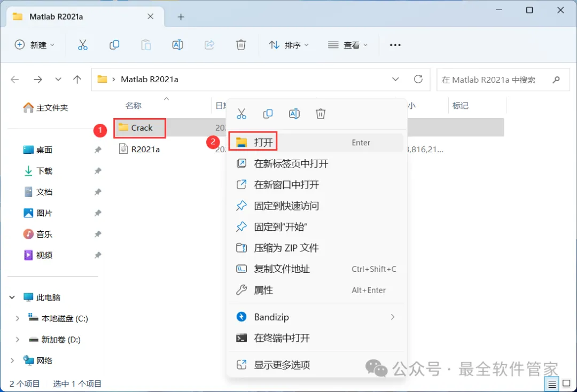Select the R2021a file
This screenshot has height=392, width=577.
click(x=139, y=149)
